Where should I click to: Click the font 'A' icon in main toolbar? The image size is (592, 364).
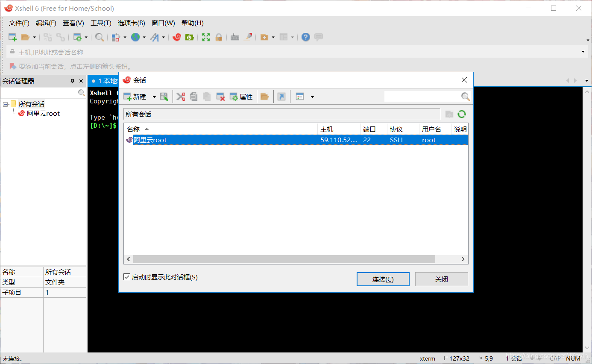(155, 37)
